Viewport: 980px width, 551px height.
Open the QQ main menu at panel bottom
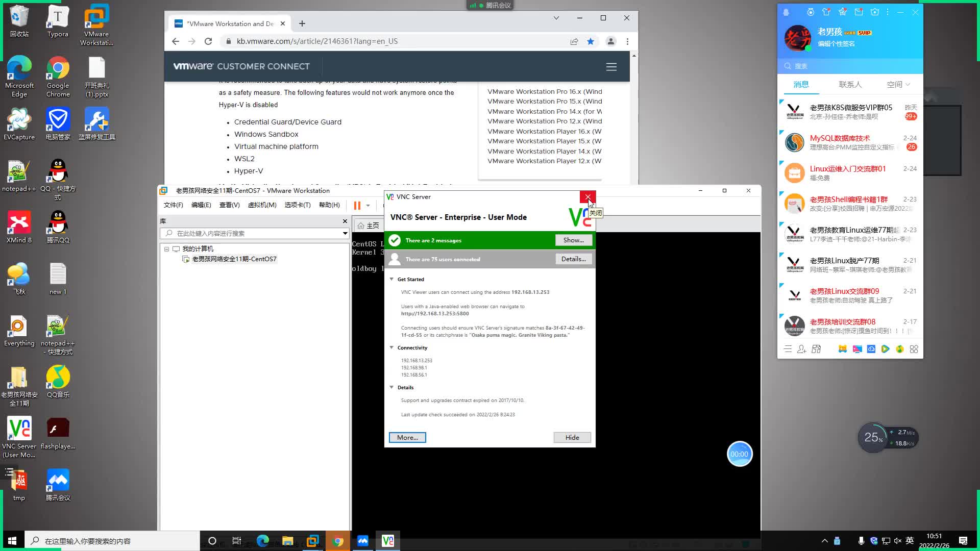coord(788,349)
